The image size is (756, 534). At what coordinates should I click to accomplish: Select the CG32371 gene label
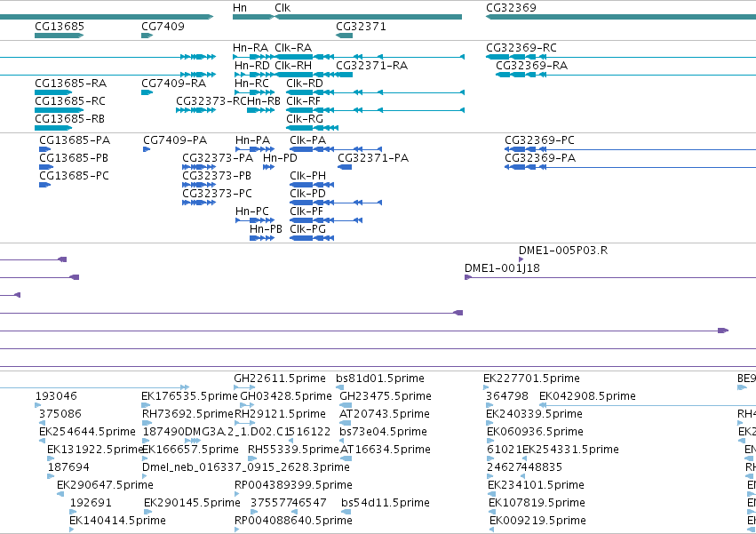click(x=362, y=26)
